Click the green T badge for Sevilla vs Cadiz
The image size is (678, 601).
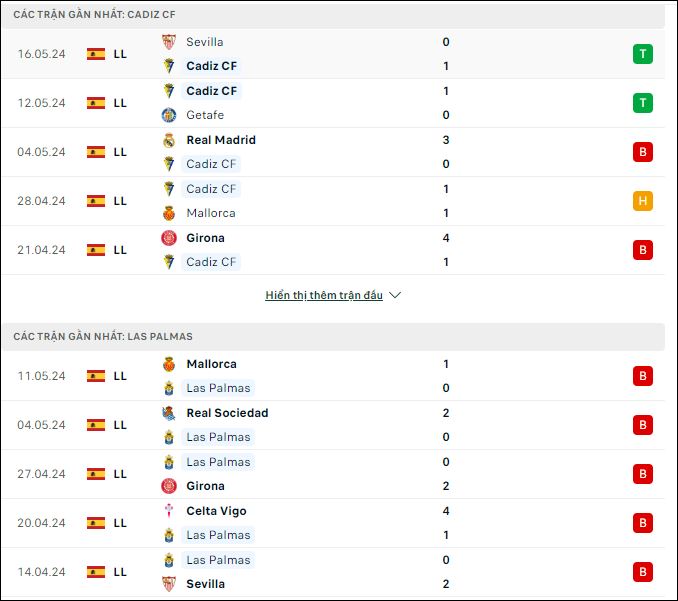point(643,54)
